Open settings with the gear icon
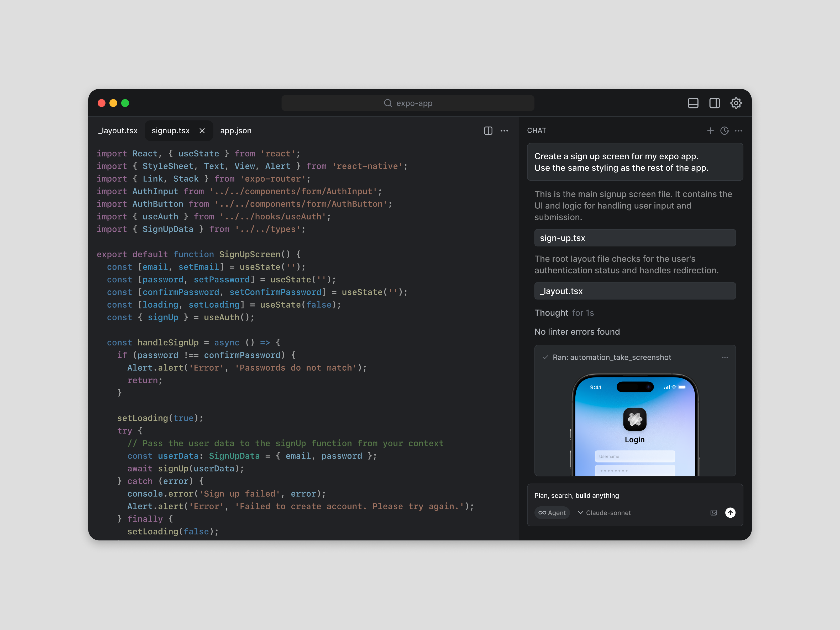 (x=736, y=103)
